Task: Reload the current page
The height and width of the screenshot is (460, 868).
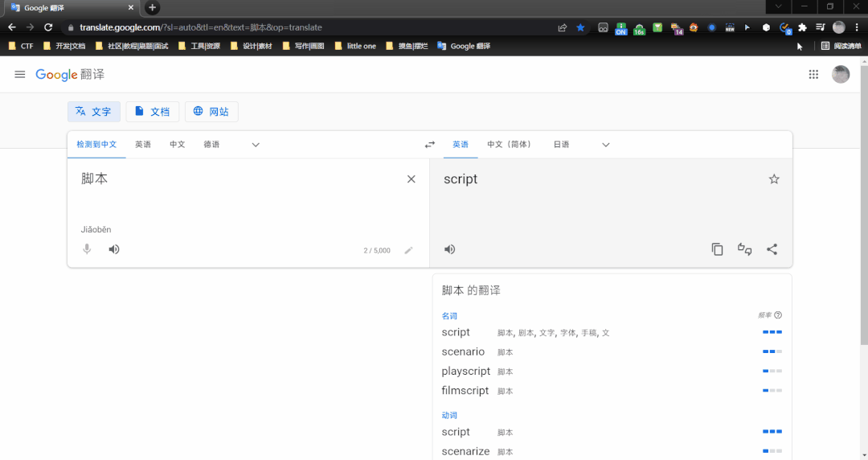Action: (48, 27)
